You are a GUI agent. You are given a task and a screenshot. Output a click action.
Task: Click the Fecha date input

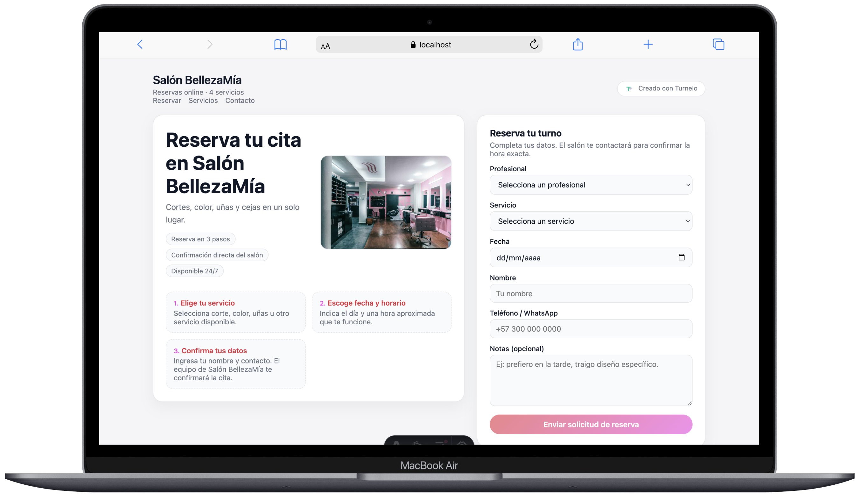point(566,257)
